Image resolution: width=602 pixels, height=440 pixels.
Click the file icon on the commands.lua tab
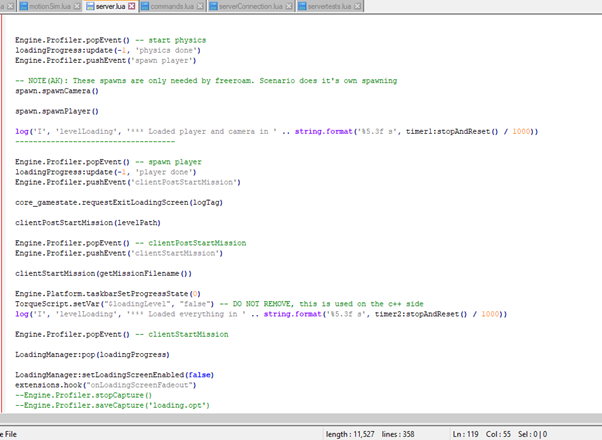click(145, 6)
